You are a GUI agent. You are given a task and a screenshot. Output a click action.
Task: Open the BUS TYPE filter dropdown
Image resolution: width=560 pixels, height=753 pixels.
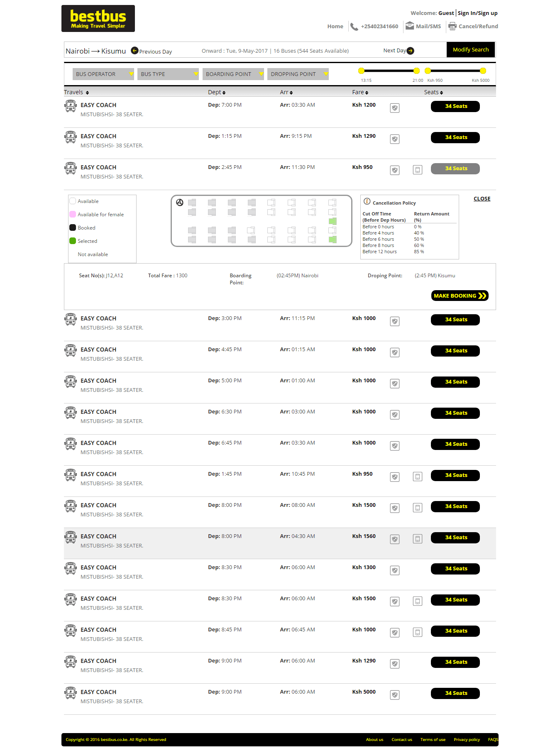168,74
